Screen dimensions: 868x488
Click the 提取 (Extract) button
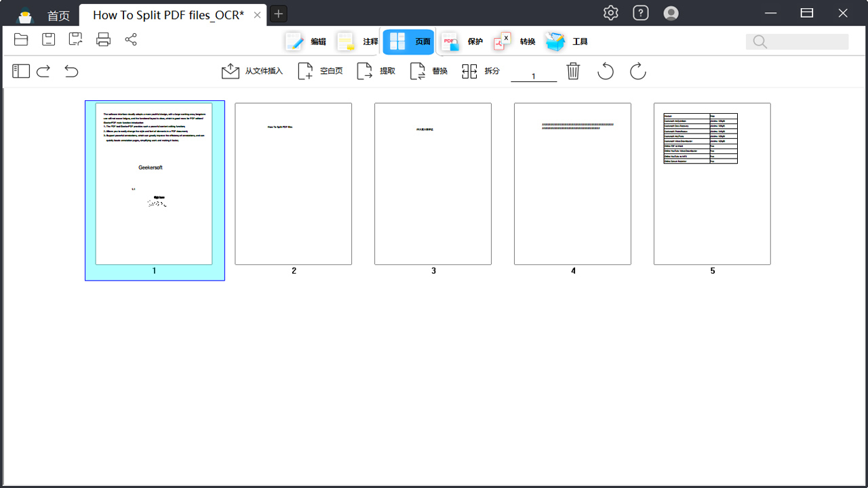[376, 71]
